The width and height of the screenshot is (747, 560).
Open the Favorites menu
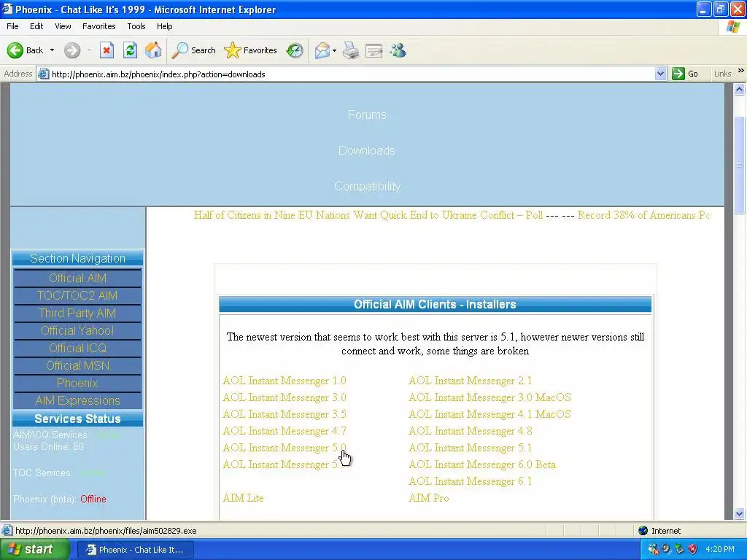[98, 26]
